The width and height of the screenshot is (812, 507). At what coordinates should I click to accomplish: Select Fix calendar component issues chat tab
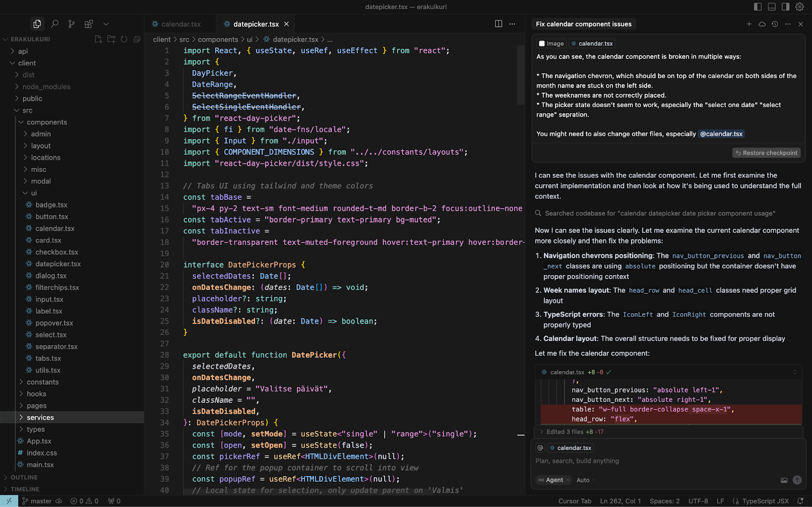pos(584,24)
